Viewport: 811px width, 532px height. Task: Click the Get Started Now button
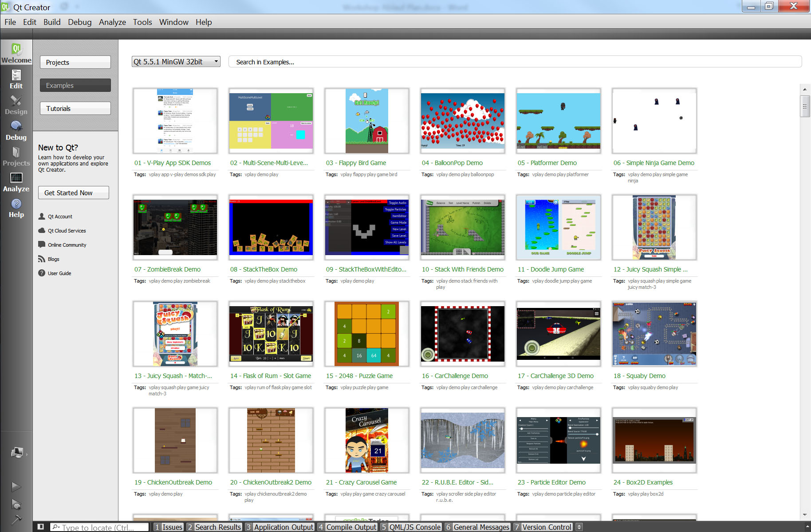(73, 193)
